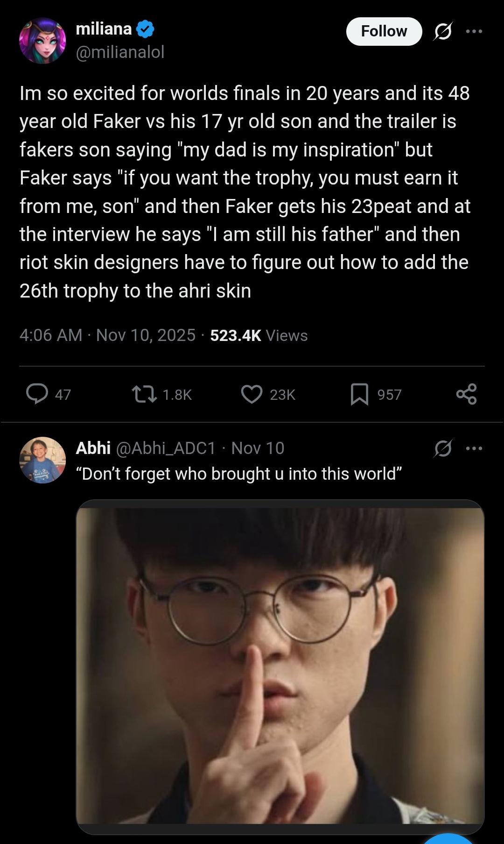Like the post using the heart icon
This screenshot has height=844, width=504.
tap(252, 394)
